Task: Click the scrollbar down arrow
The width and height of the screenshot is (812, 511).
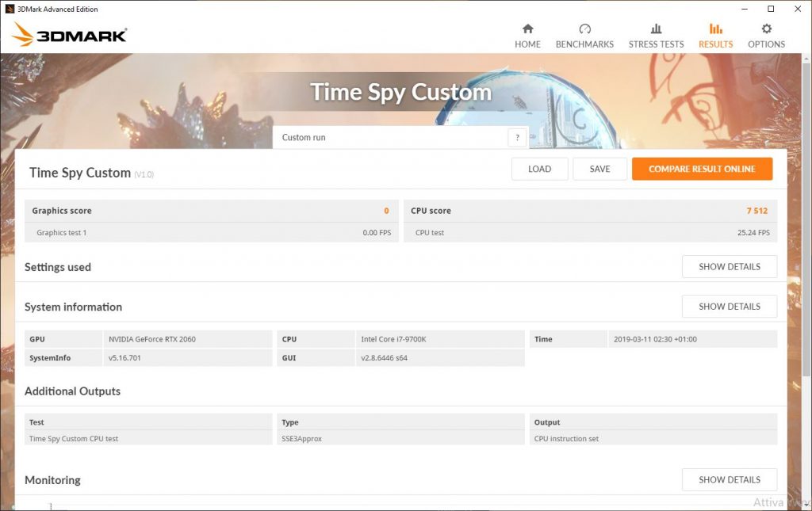Action: 806,505
